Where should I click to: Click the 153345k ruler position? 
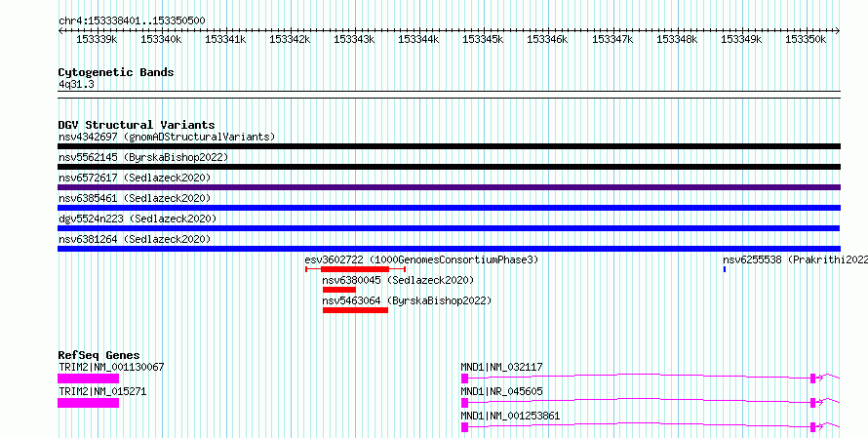point(483,39)
